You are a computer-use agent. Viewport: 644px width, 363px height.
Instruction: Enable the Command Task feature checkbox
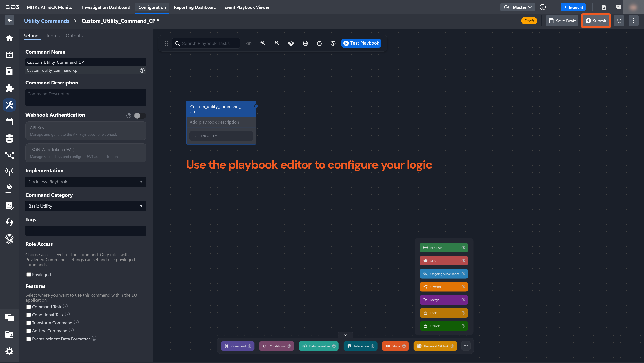(x=29, y=307)
